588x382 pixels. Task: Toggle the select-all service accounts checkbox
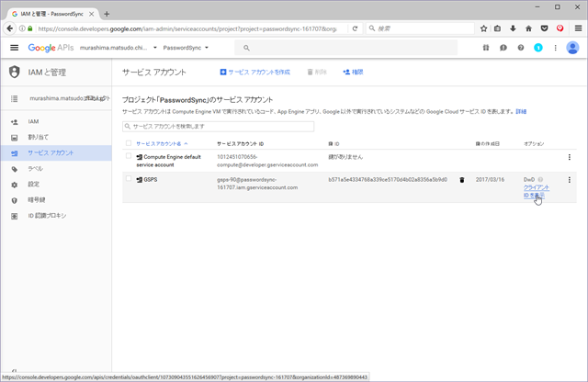coord(129,143)
